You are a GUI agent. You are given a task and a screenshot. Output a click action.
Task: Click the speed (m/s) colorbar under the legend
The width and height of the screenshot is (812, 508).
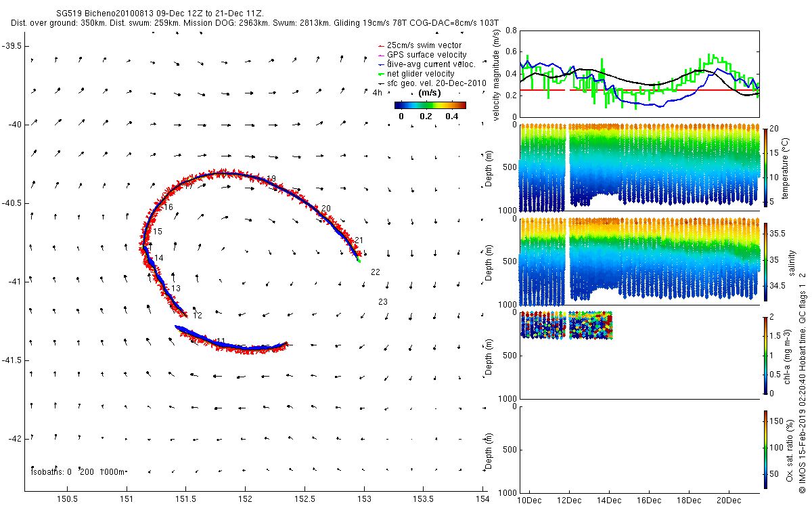click(430, 105)
